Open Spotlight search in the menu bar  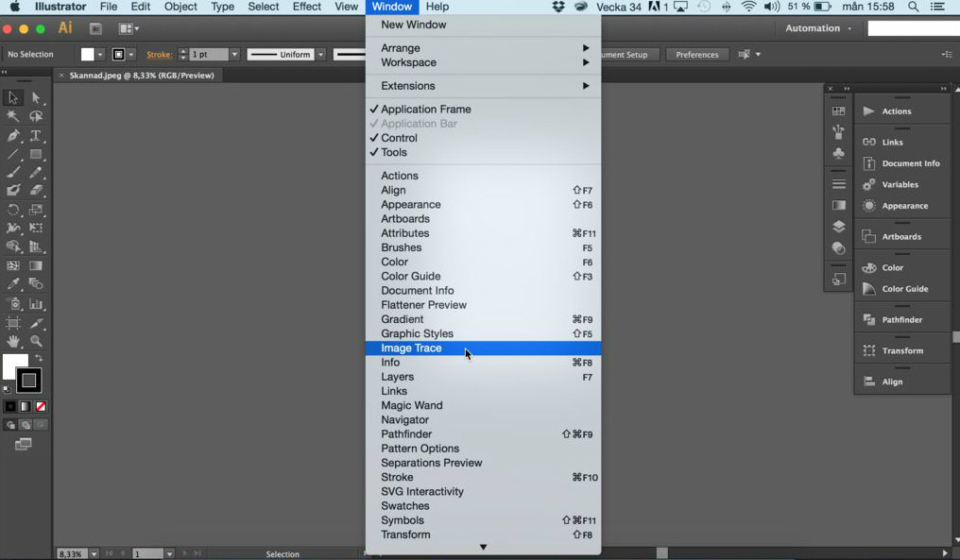click(x=913, y=7)
